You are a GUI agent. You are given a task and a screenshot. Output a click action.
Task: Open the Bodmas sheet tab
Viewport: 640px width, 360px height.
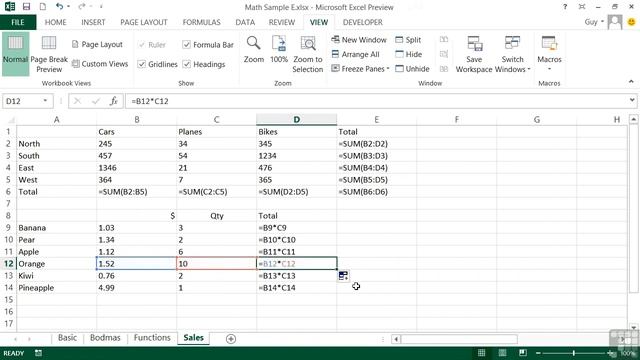click(105, 338)
